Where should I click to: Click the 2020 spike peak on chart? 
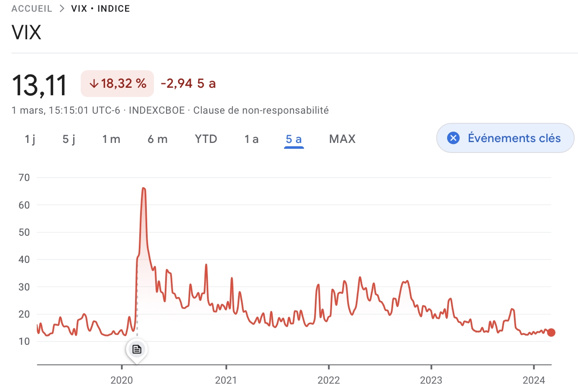click(143, 188)
